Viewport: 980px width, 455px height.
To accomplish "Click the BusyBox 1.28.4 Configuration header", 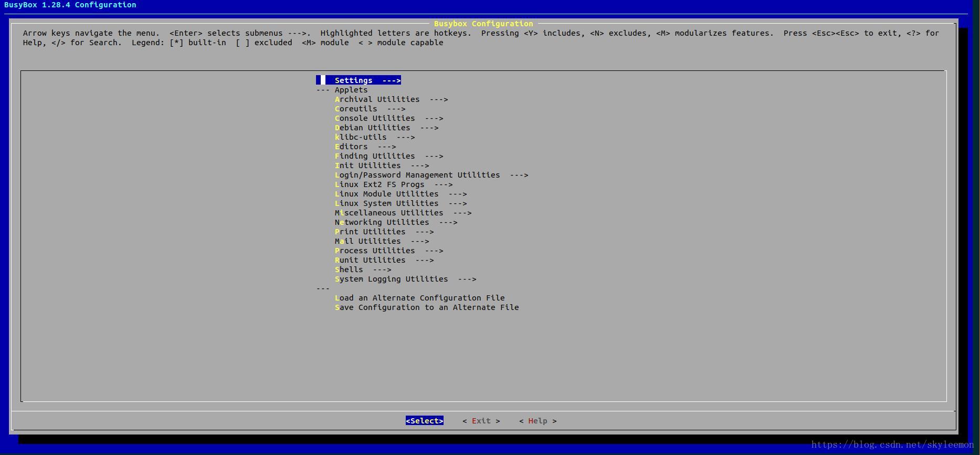I will coord(70,5).
